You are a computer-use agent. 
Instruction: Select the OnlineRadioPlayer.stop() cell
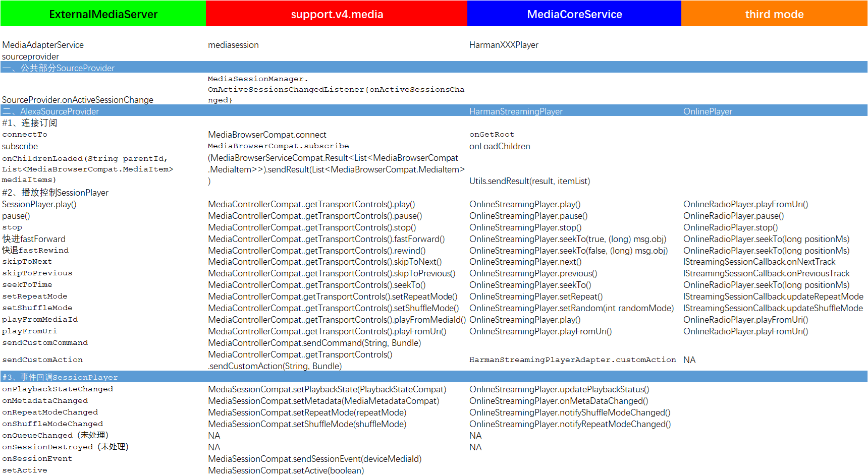point(730,227)
